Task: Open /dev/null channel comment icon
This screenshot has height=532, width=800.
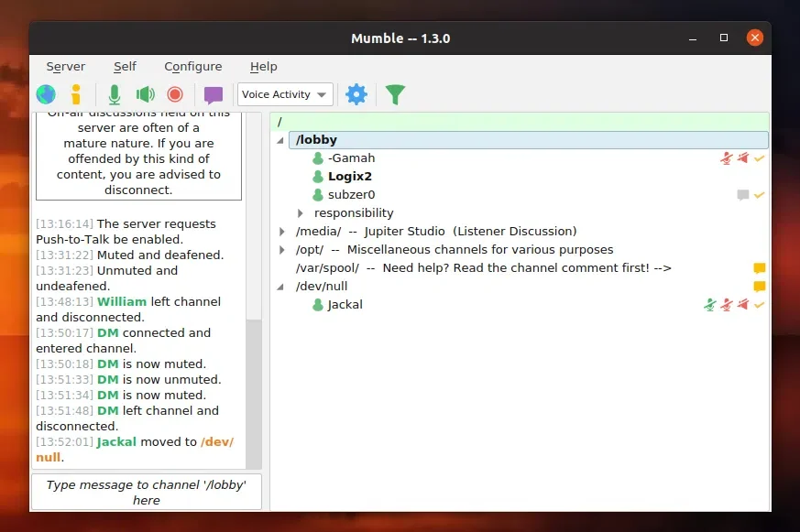Action: tap(759, 287)
